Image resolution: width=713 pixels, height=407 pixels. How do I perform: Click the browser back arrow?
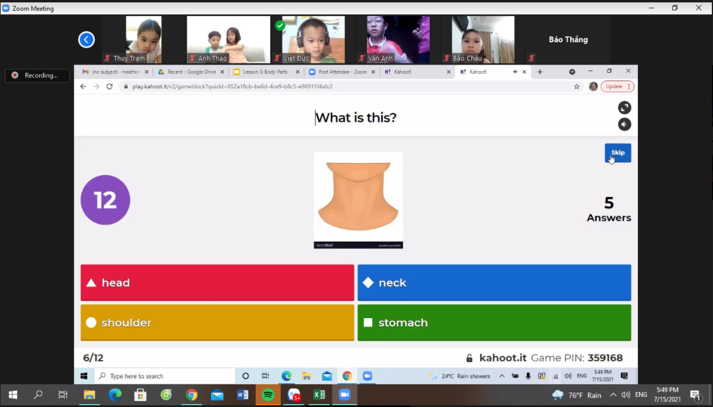(83, 87)
